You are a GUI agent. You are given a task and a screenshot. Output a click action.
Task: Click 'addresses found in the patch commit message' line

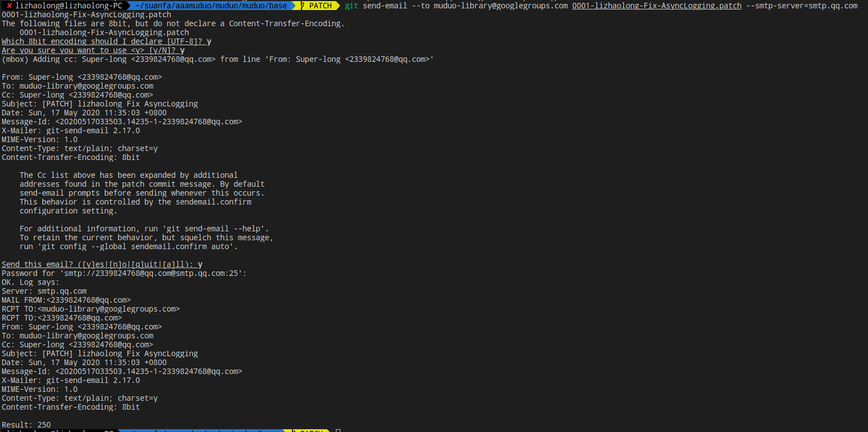142,184
